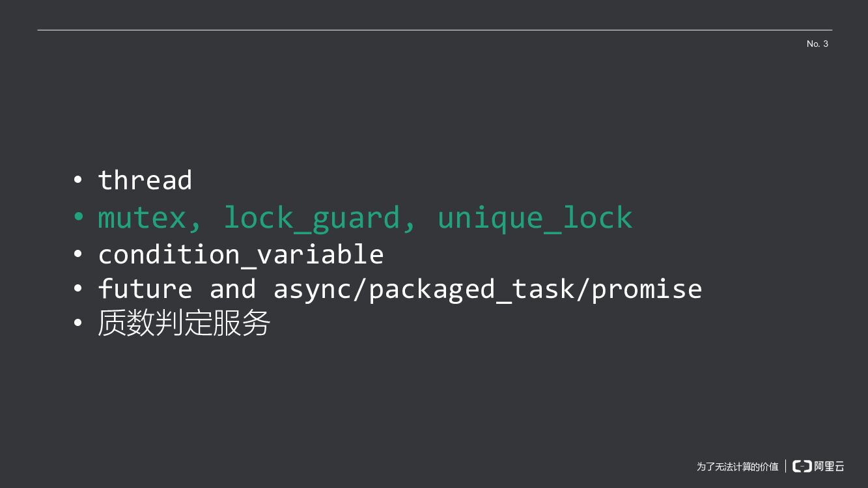
Task: Select the word thread in first bullet
Action: click(x=145, y=180)
